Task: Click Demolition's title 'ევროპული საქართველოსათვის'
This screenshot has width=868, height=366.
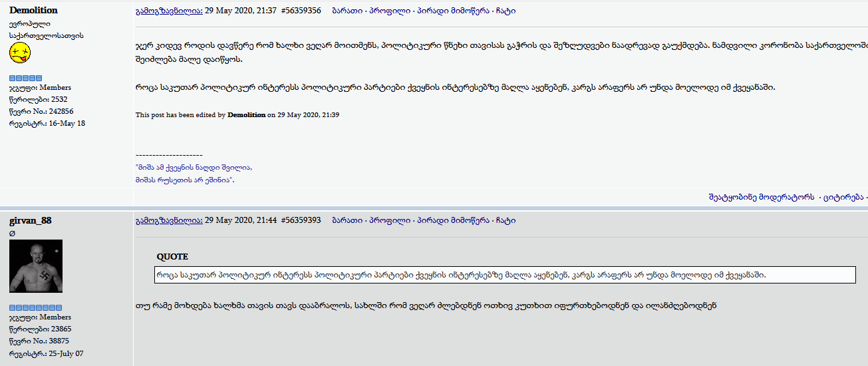Action: tap(47, 29)
